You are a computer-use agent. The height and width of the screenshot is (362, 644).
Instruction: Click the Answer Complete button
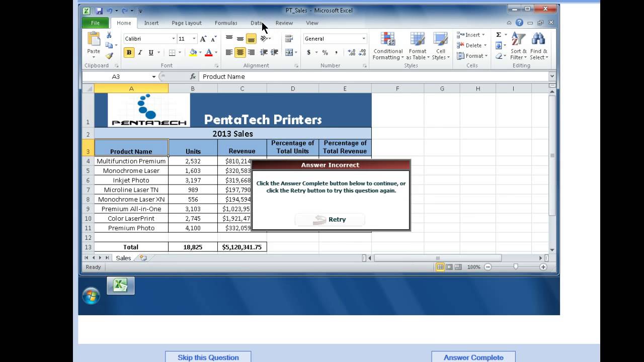pyautogui.click(x=473, y=357)
